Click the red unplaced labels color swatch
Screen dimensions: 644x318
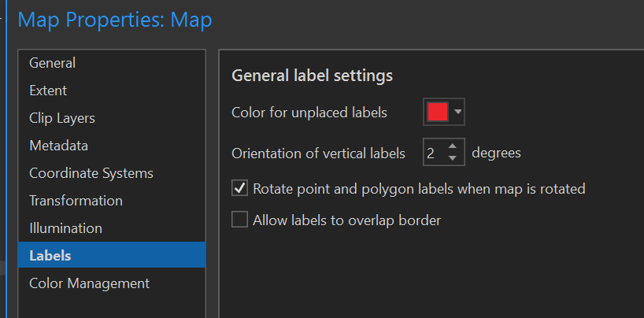[x=437, y=113]
